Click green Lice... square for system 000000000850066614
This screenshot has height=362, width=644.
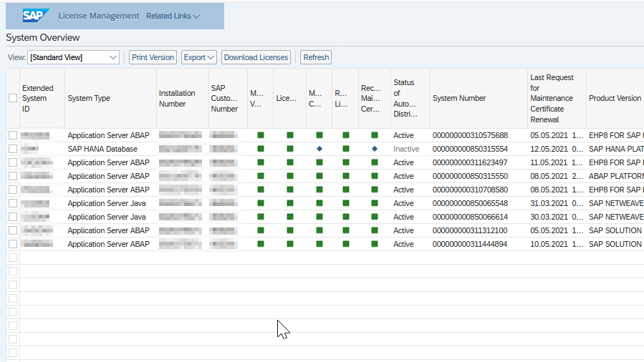pyautogui.click(x=290, y=217)
